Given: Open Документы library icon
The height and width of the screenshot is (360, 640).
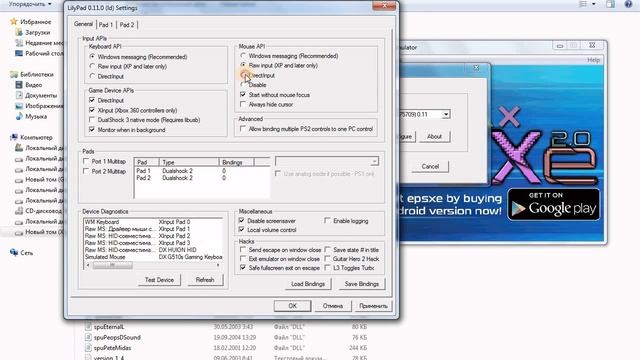Looking at the screenshot, I should click(19, 95).
